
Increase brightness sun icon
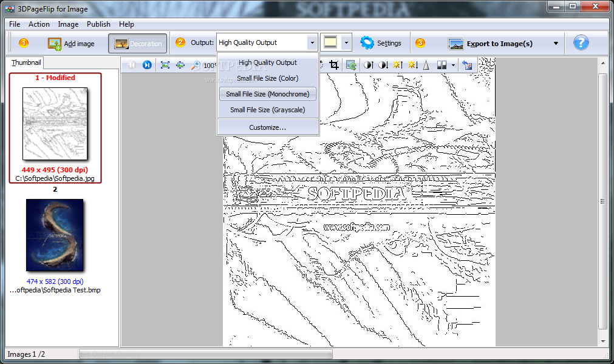(x=398, y=65)
